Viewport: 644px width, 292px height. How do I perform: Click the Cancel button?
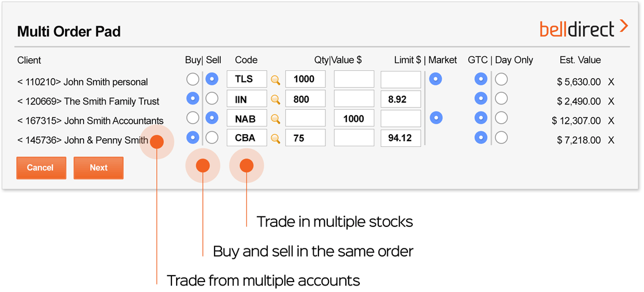click(x=41, y=168)
